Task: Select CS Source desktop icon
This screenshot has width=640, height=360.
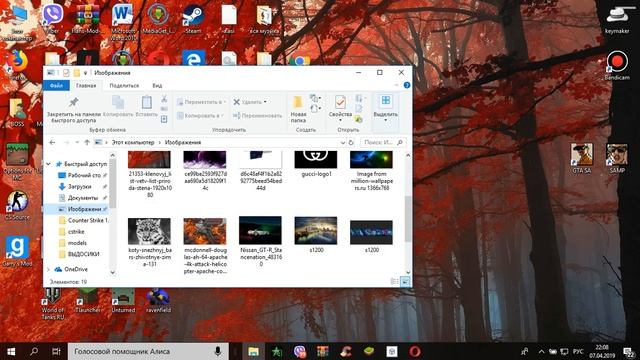Action: tap(17, 205)
